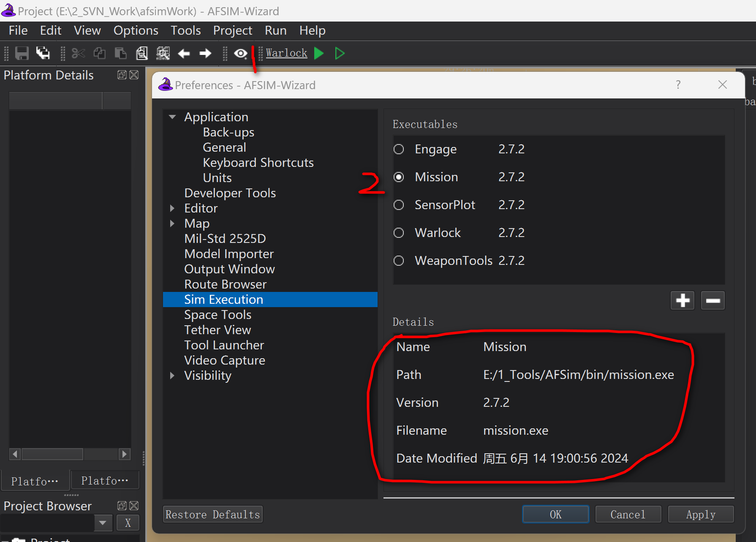Select General in preferences tree
The width and height of the screenshot is (756, 542).
pyautogui.click(x=224, y=147)
